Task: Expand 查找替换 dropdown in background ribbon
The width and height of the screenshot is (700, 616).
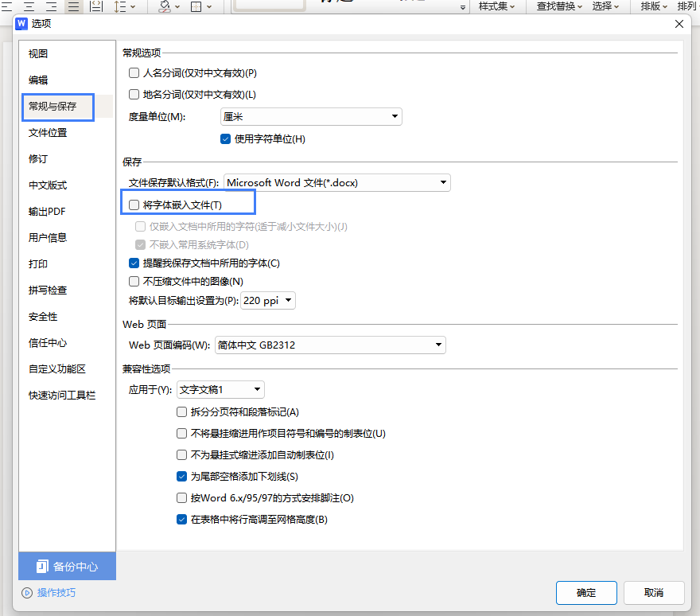Action: (559, 6)
